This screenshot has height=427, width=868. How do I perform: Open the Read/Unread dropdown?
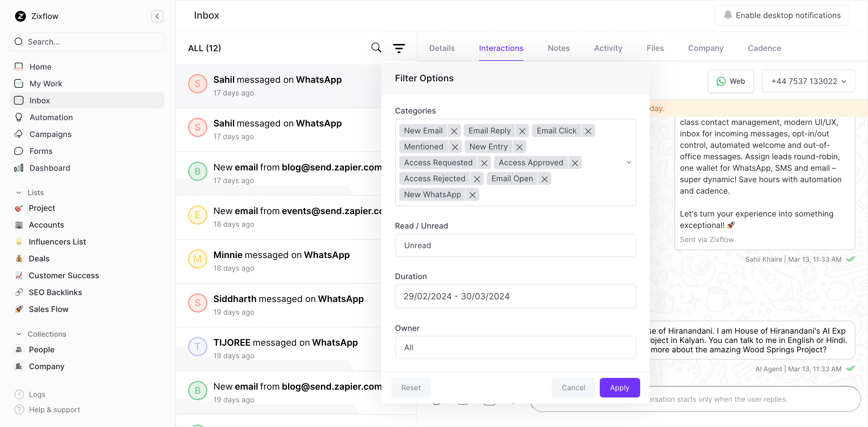(x=515, y=245)
